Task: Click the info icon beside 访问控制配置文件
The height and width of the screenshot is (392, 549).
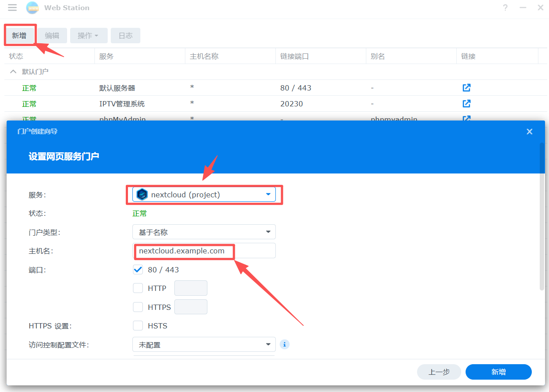Action: click(285, 344)
